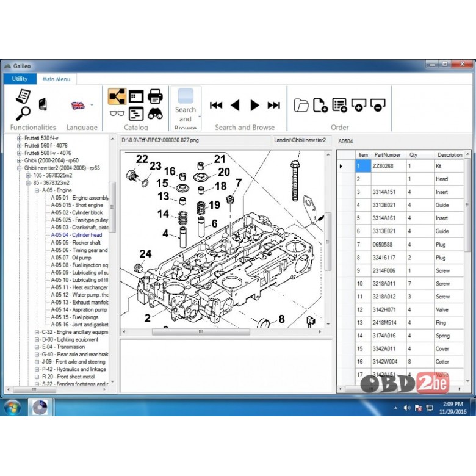The width and height of the screenshot is (476, 476).
Task: Click the Search and Browse large button
Action: click(186, 108)
